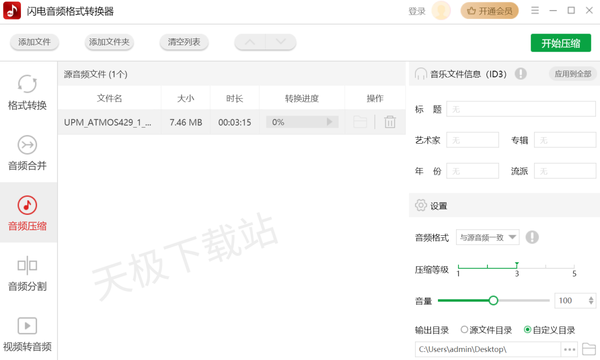600x360 pixels.
Task: Click the 压缩等级 slider handle at level 3
Action: [517, 265]
